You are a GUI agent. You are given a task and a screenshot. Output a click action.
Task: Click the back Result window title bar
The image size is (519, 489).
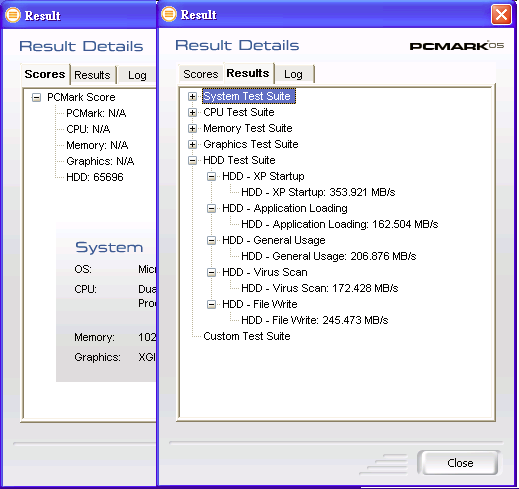tap(79, 15)
